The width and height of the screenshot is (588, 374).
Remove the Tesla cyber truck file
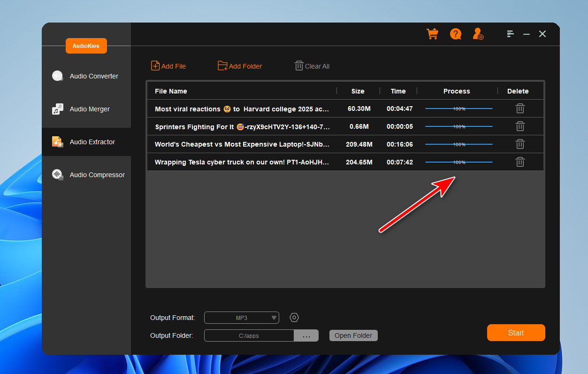click(520, 162)
